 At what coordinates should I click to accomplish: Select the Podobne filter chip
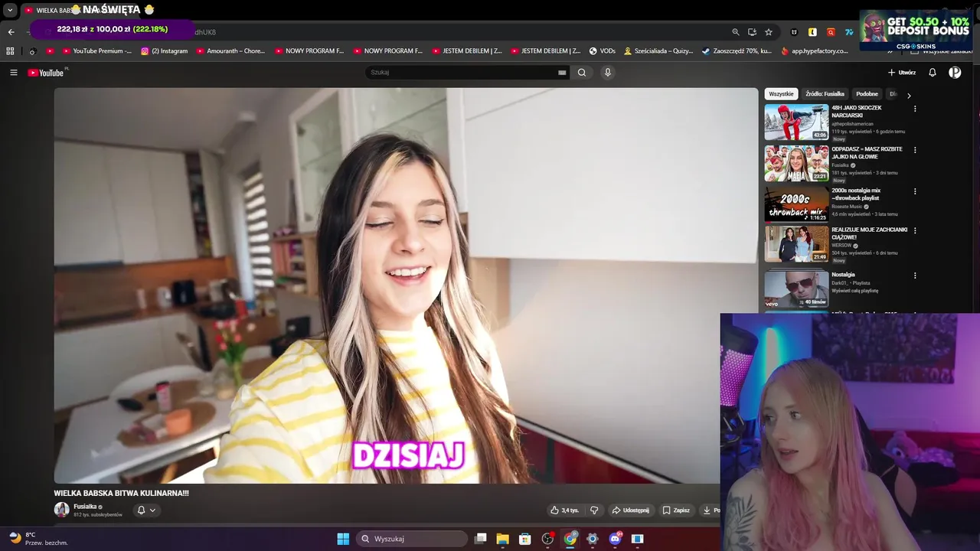pos(867,94)
